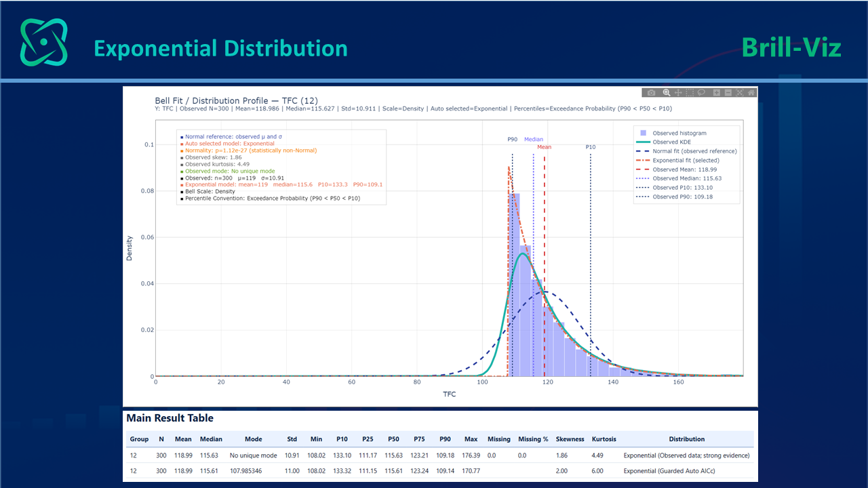This screenshot has width=868, height=488.
Task: Click the P10 value 133.32
Action: click(x=342, y=470)
